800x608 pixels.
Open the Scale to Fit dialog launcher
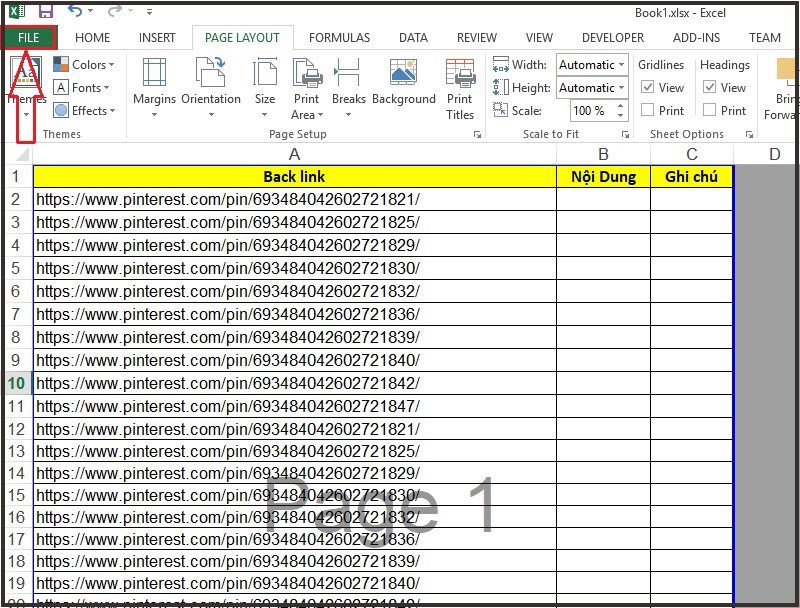[625, 135]
